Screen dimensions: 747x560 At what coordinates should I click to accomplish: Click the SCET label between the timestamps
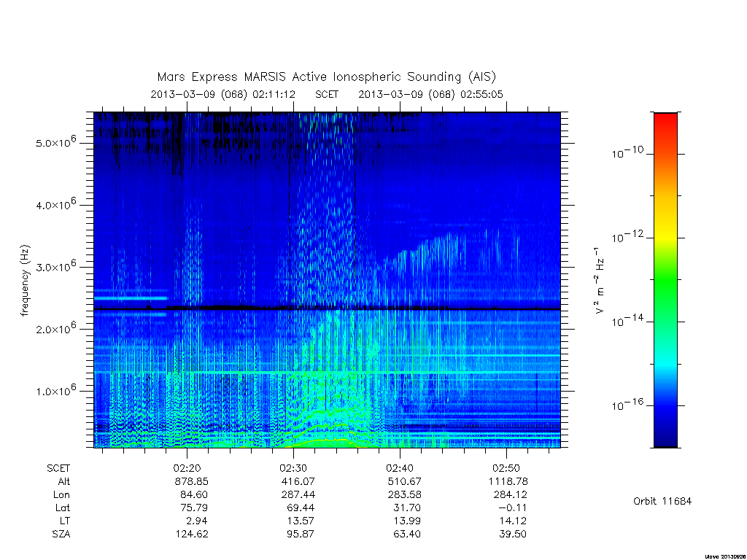click(x=327, y=94)
